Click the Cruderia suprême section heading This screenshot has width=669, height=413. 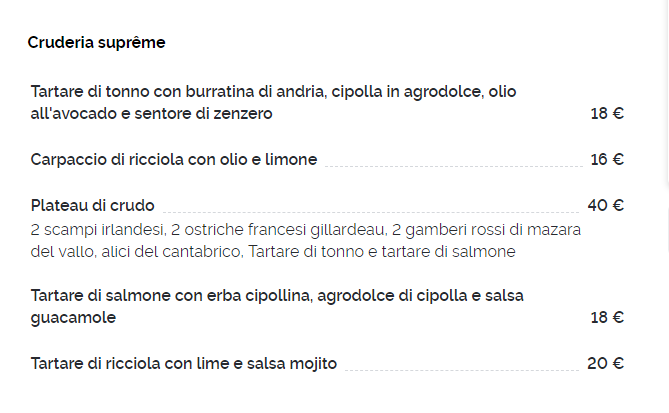click(96, 43)
